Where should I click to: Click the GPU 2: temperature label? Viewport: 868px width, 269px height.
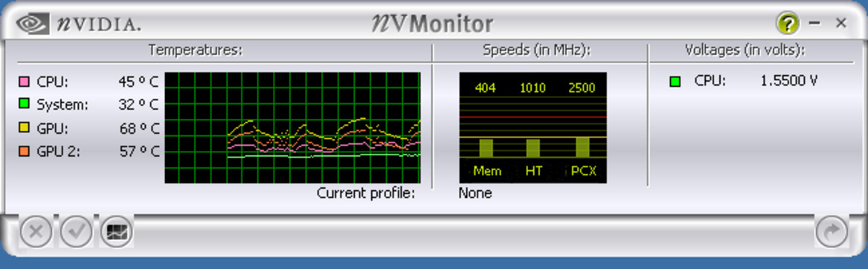[x=58, y=151]
